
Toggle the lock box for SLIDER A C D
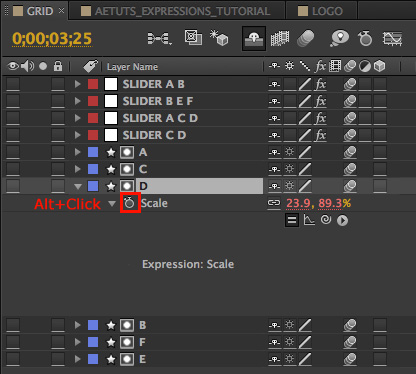pyautogui.click(x=58, y=118)
